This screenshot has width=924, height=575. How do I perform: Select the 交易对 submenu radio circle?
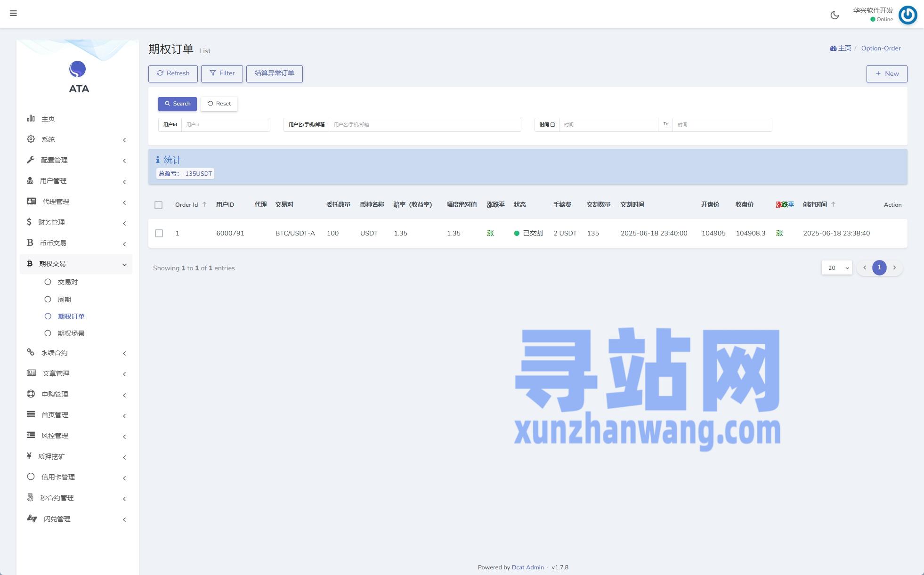[48, 282]
